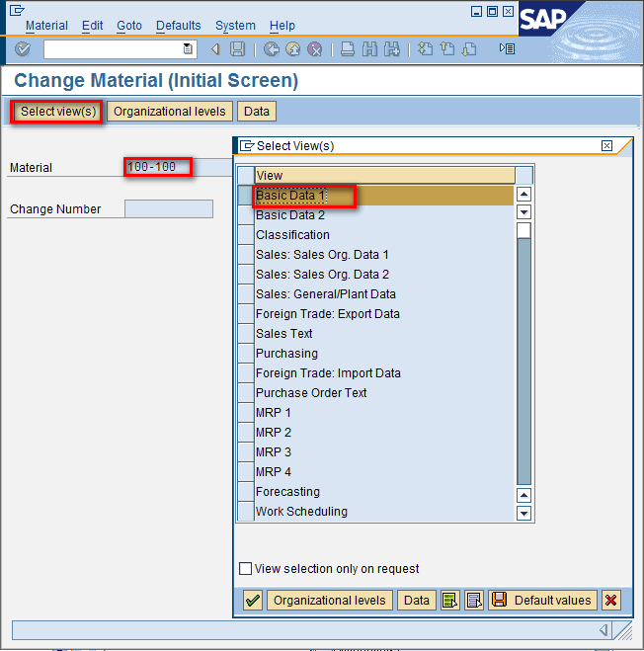Select MRP 1 in the view list
Viewport: 644px width, 651px height.
(x=274, y=413)
